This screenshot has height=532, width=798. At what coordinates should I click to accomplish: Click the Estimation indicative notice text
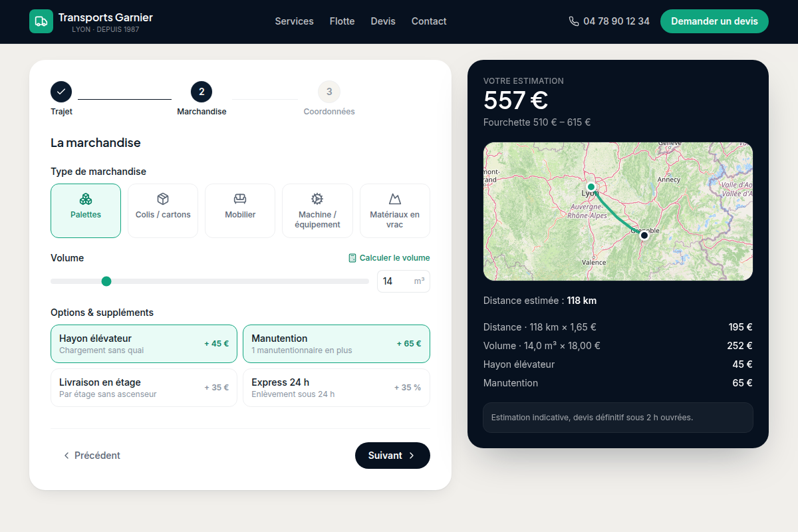(592, 418)
